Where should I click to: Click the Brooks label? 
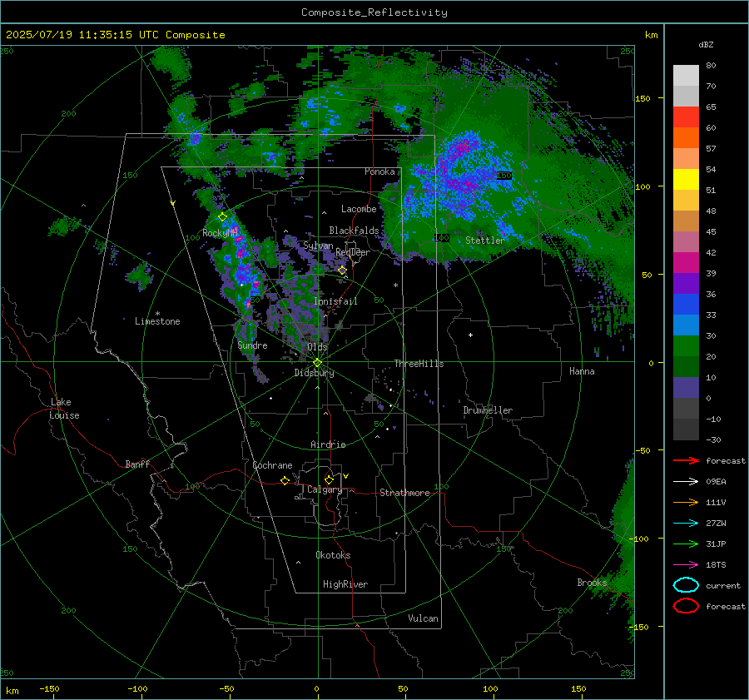[x=592, y=583]
